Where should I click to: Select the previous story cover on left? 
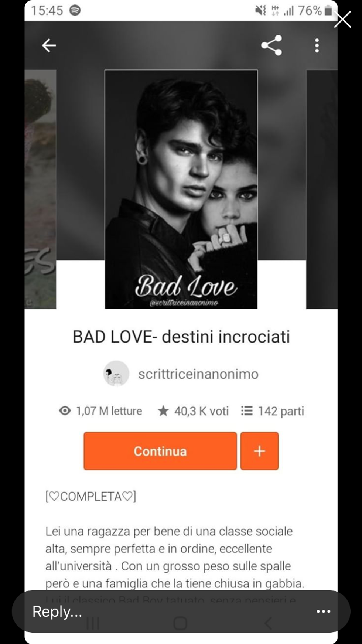tap(40, 189)
